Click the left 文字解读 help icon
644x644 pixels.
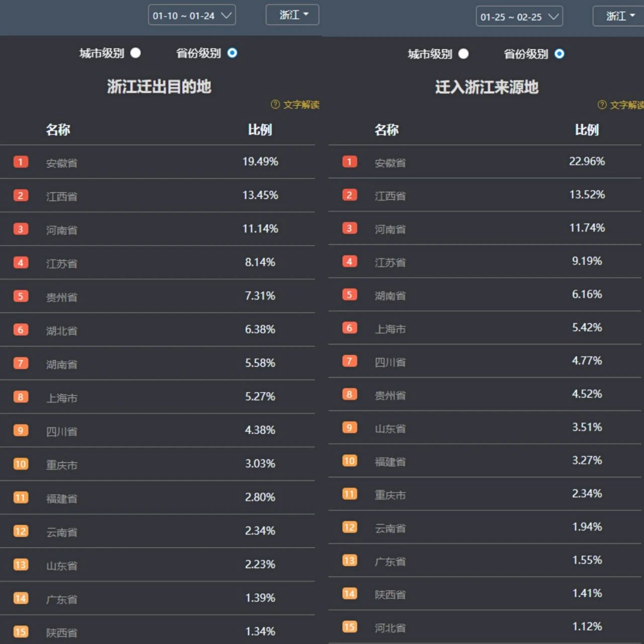coord(275,104)
